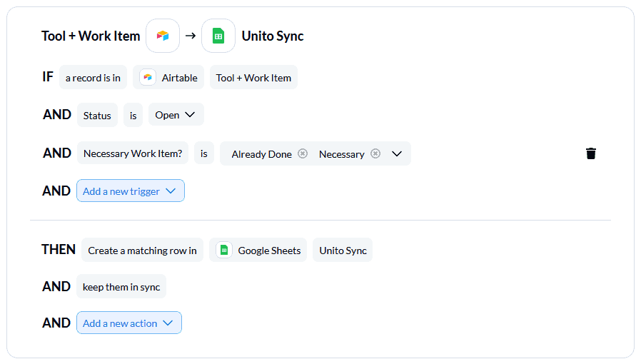Open the Add a new action dropdown

click(129, 323)
